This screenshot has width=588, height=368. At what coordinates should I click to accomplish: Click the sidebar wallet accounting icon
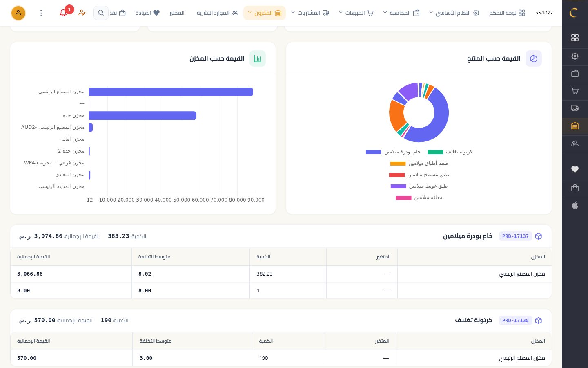575,74
